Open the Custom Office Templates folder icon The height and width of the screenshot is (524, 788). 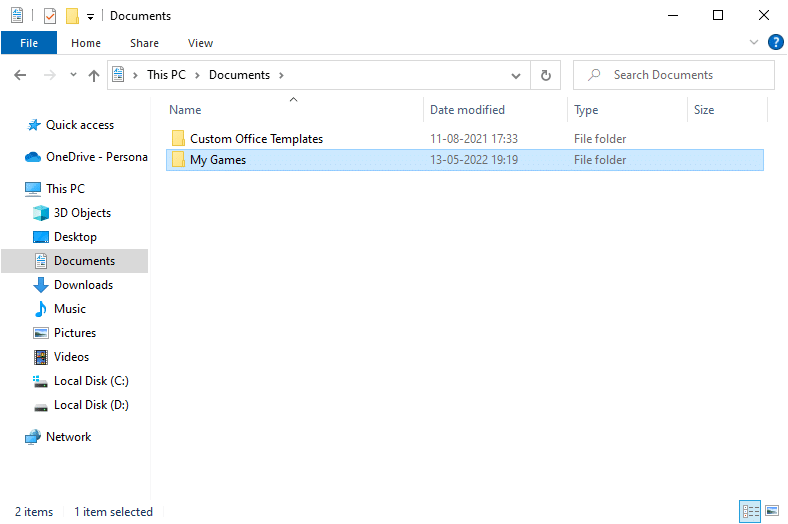[x=178, y=139]
